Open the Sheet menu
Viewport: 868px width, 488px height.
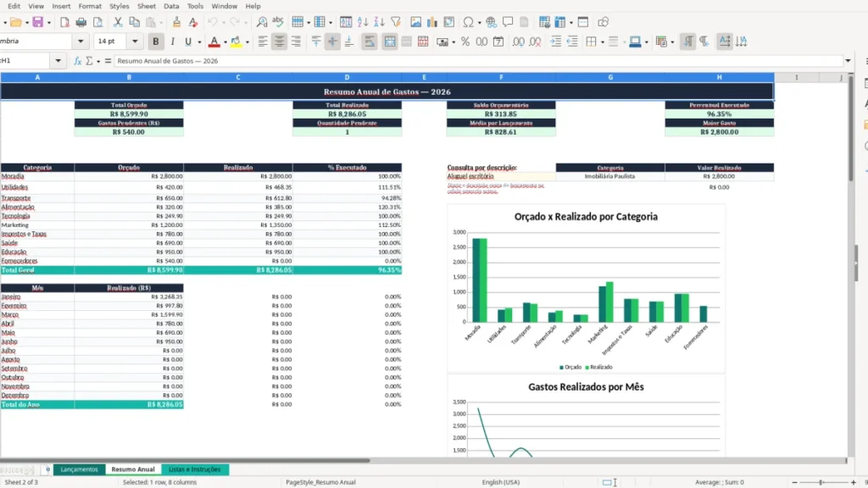pyautogui.click(x=147, y=6)
